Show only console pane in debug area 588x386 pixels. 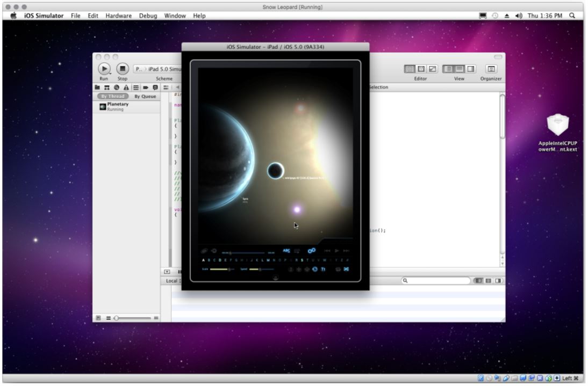coord(498,281)
